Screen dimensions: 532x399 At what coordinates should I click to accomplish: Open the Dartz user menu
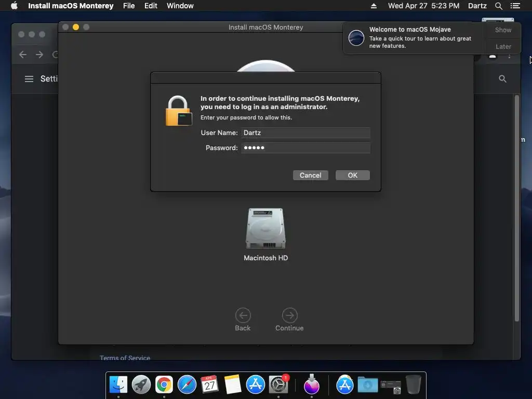pos(477,6)
